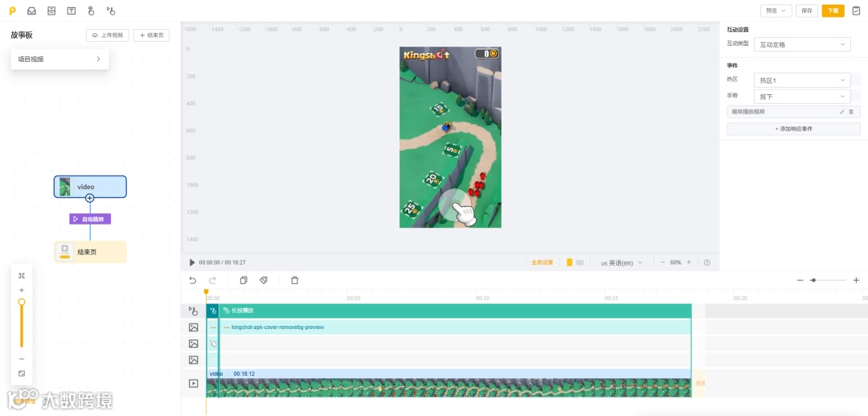Image resolution: width=868 pixels, height=416 pixels.
Task: Click the plus connector under the video node
Action: tap(90, 198)
